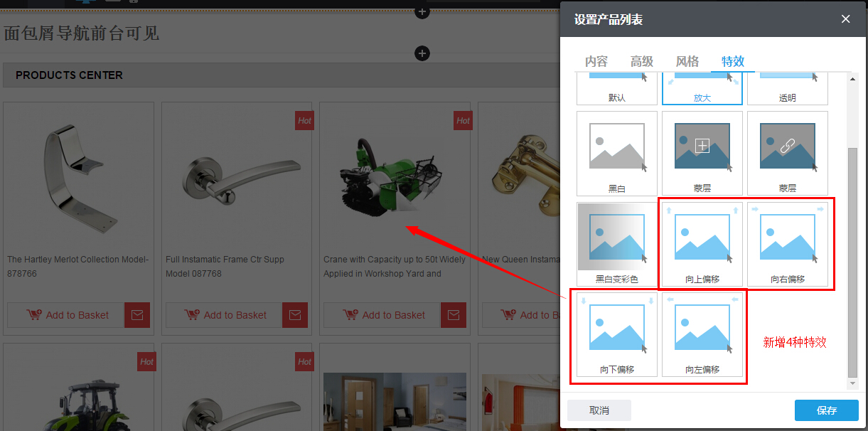
Task: Pick the 向左偏移 effect
Action: click(702, 334)
